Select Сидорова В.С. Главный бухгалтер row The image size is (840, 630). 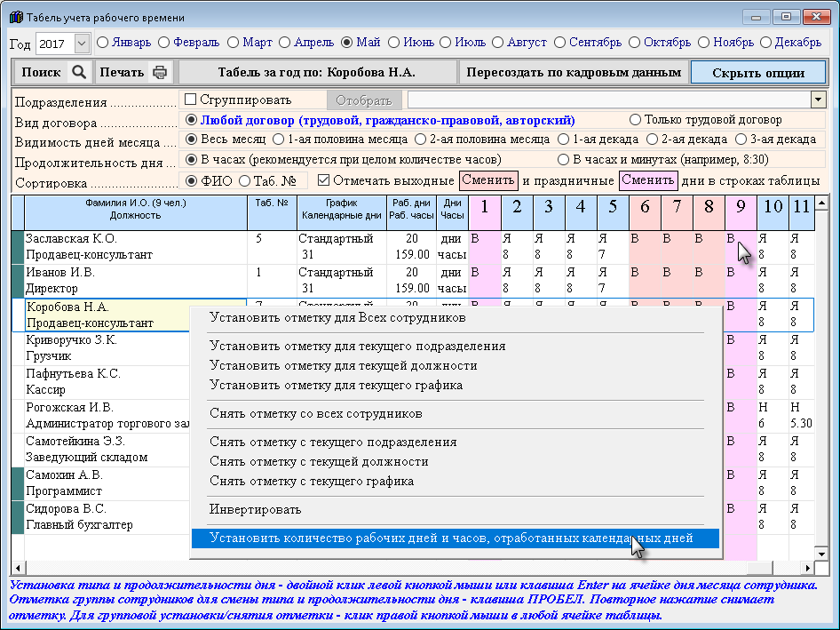click(107, 517)
